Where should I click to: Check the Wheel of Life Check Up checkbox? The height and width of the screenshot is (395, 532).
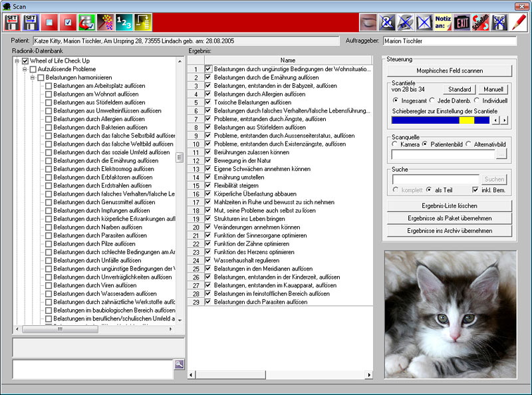[25, 61]
